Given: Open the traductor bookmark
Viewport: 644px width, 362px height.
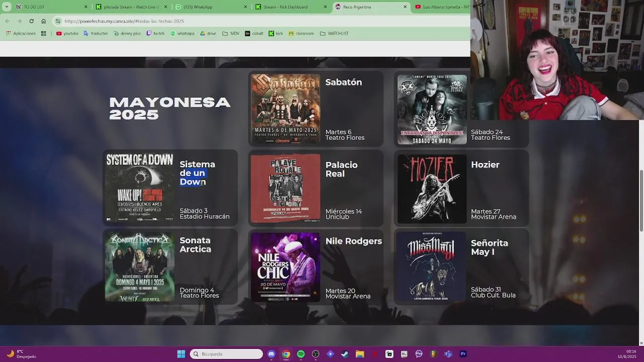Looking at the screenshot, I should point(96,33).
